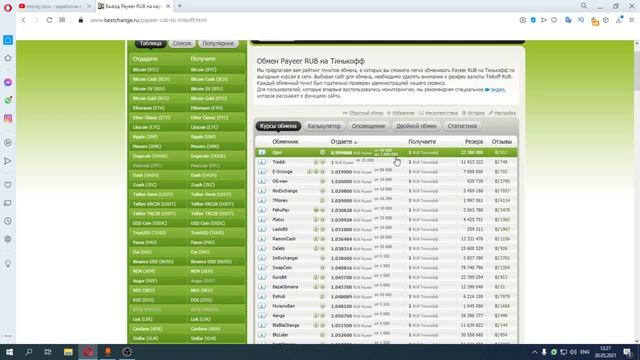
Task: Open Windows taskbar search
Action: pos(29,352)
